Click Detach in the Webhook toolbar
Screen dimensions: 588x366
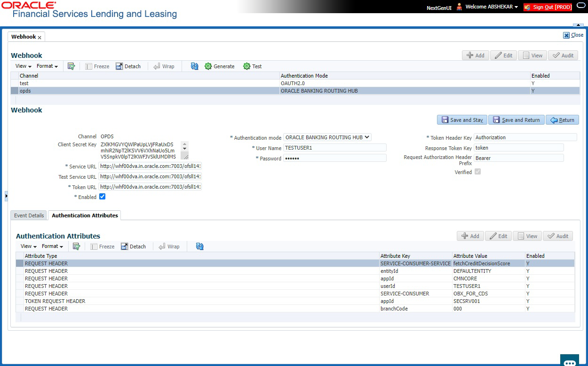[x=128, y=66]
